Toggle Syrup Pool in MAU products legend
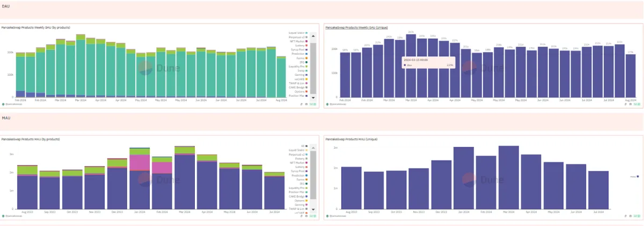The height and width of the screenshot is (226, 644). 299,171
